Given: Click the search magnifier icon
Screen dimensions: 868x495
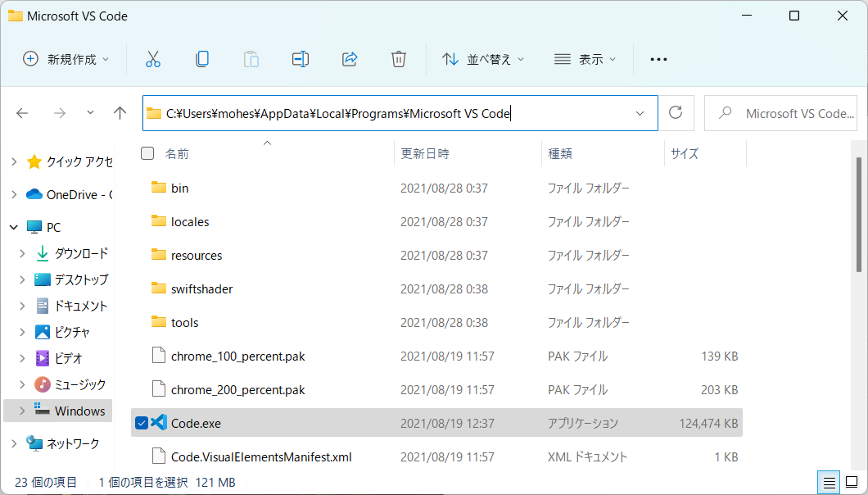Looking at the screenshot, I should coord(725,113).
